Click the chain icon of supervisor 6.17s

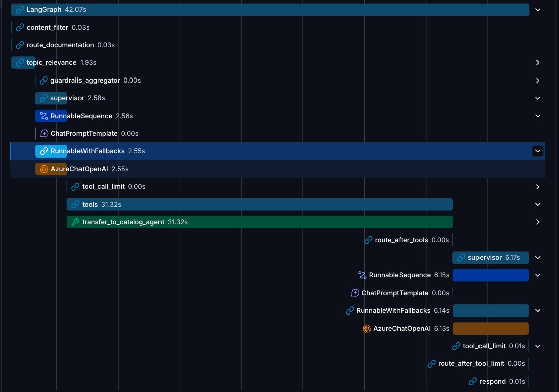coord(461,258)
